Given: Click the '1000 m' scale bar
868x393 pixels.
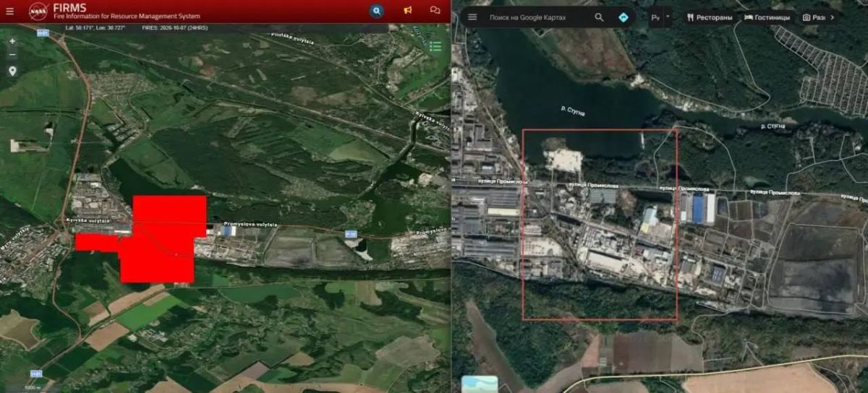Looking at the screenshot, I should click(x=34, y=389).
